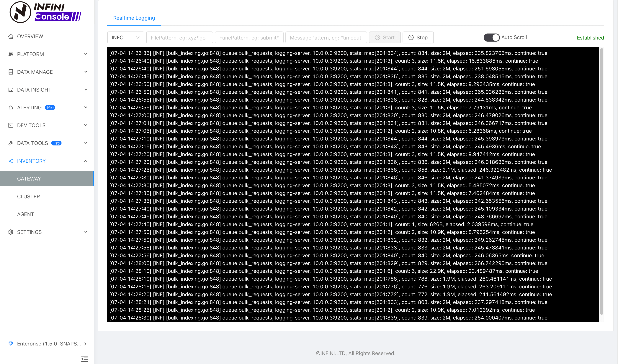Click the Data Manage icon
Image resolution: width=618 pixels, height=364 pixels.
tap(11, 72)
